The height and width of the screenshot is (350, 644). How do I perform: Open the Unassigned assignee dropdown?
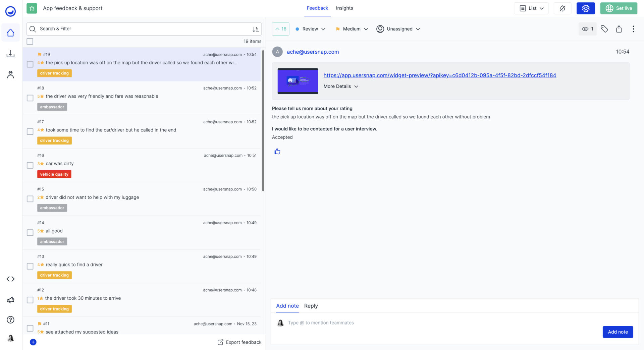(x=399, y=29)
